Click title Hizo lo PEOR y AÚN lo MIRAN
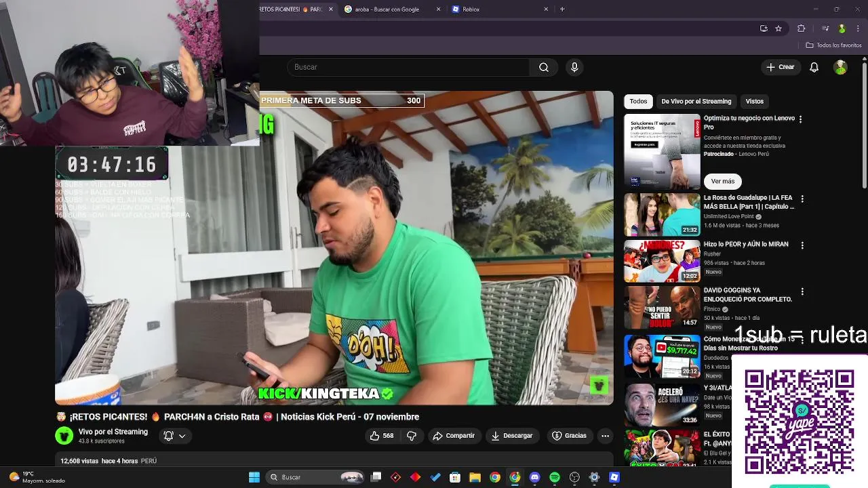This screenshot has height=488, width=868. click(746, 244)
